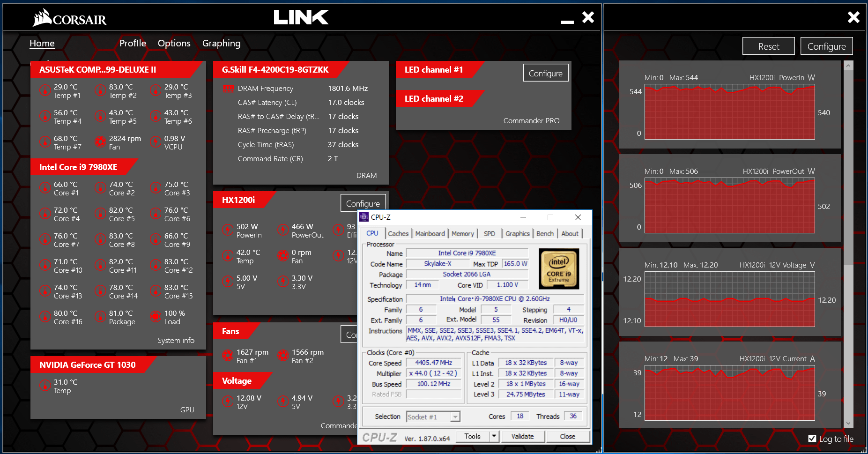Click the Core #12 83.0 °C icon
Image resolution: width=868 pixels, height=454 pixels.
tap(155, 265)
